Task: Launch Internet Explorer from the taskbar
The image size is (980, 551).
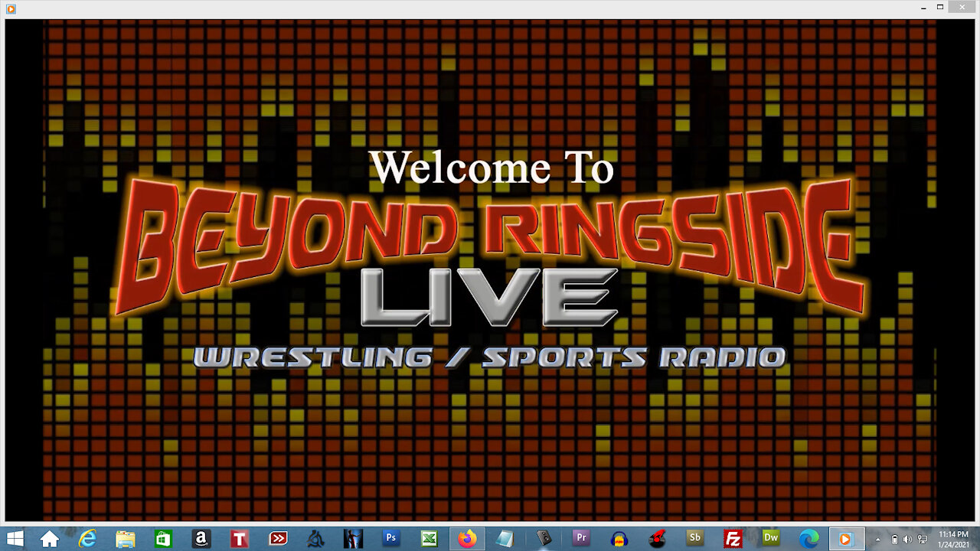Action: point(87,539)
